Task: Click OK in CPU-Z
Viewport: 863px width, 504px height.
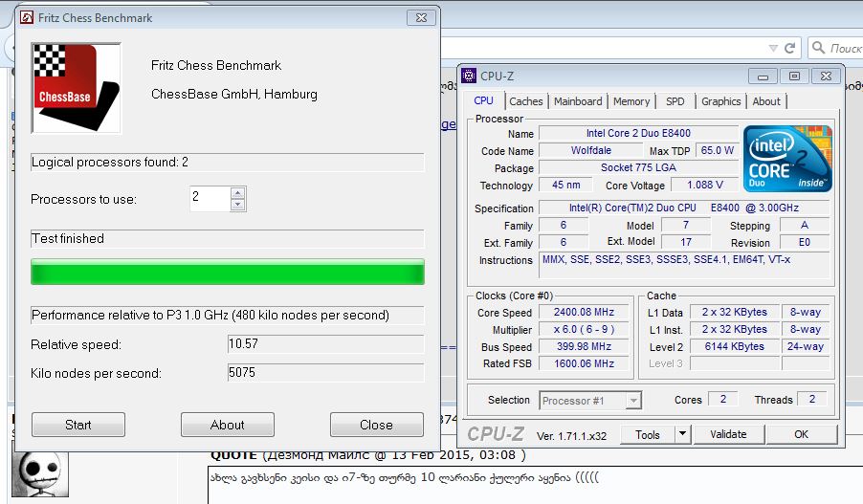Action: pyautogui.click(x=802, y=434)
